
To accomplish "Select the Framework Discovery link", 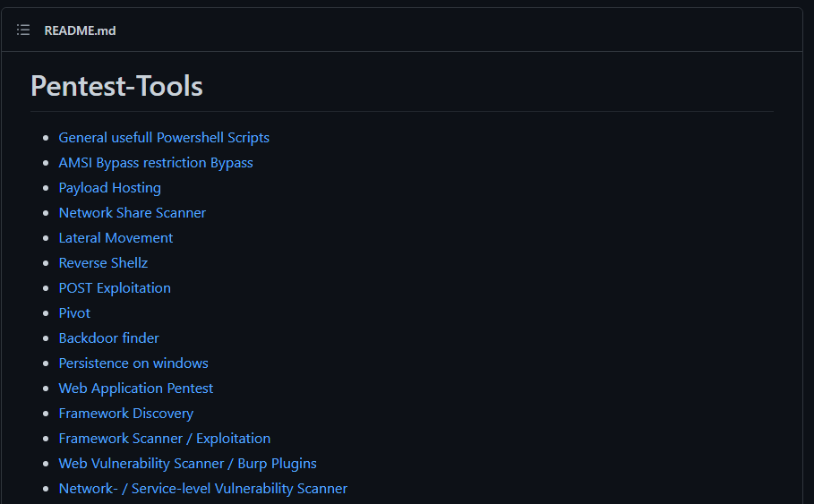I will pos(125,414).
